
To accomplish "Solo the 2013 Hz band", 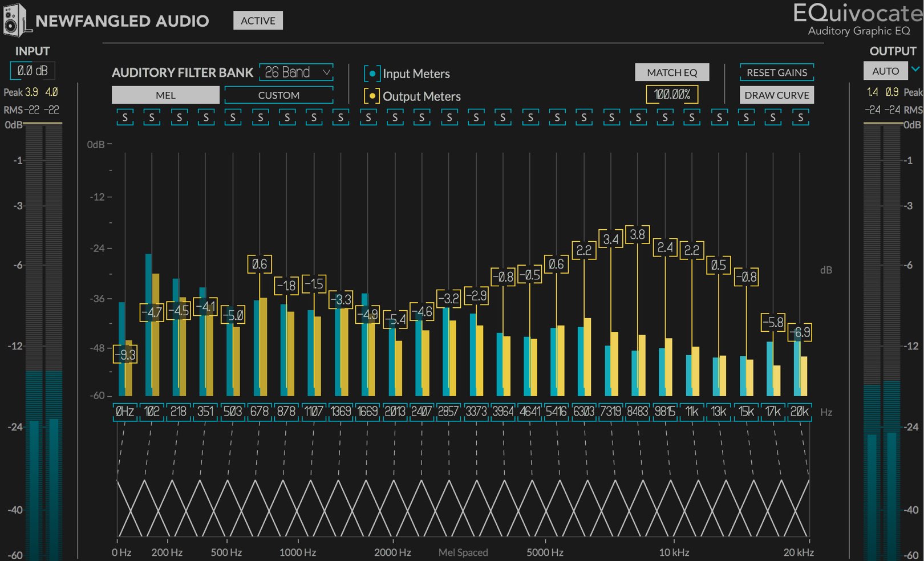I will (x=395, y=117).
